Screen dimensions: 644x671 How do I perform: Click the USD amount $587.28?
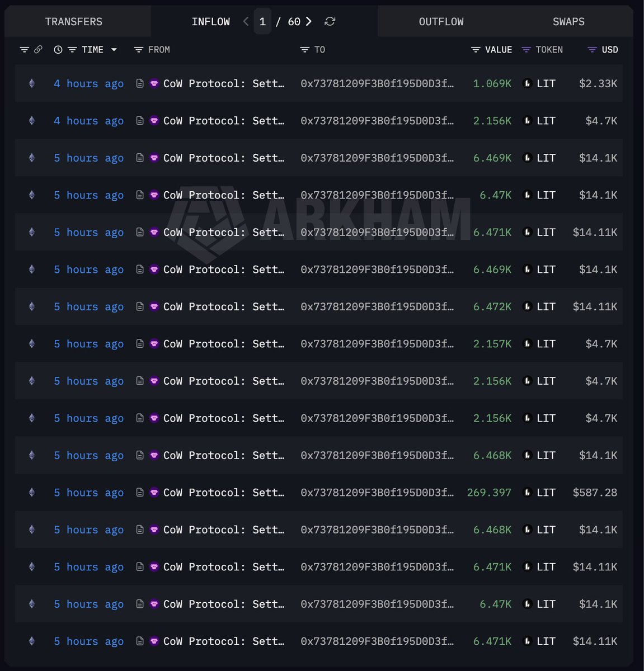595,493
